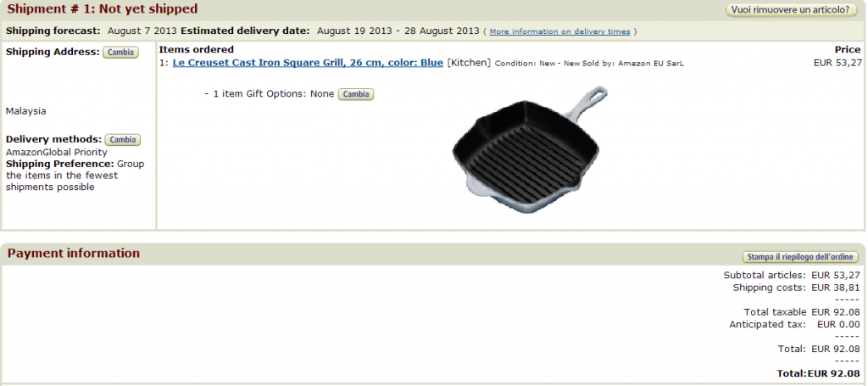Click the shipping forecast date August 7 2013
868x386 pixels.
click(142, 31)
